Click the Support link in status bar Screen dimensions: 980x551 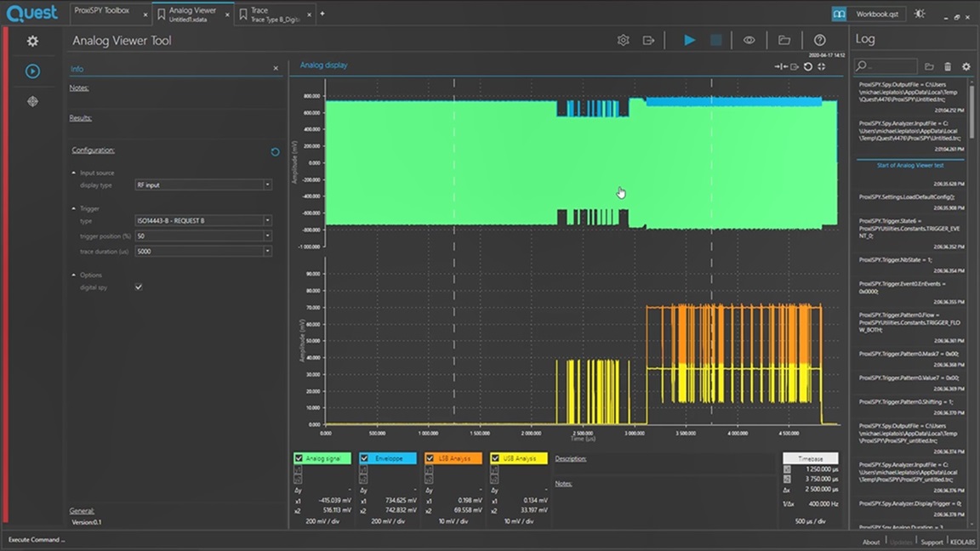(932, 542)
